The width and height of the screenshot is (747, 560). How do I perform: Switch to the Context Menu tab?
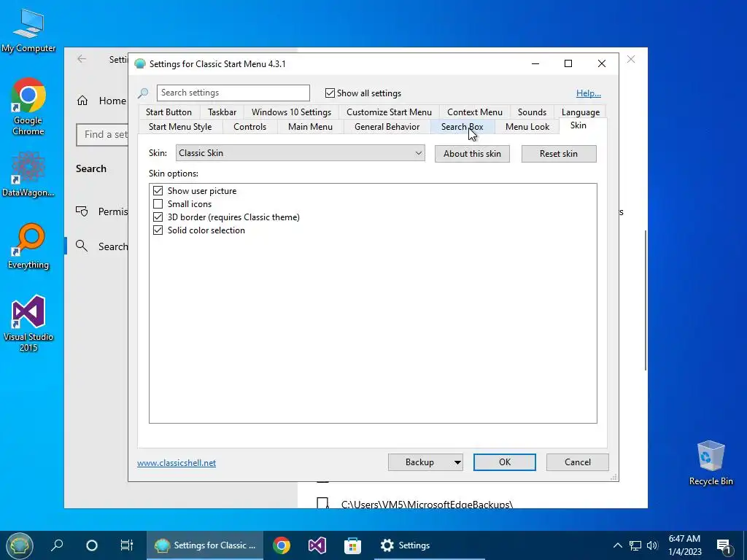[474, 112]
